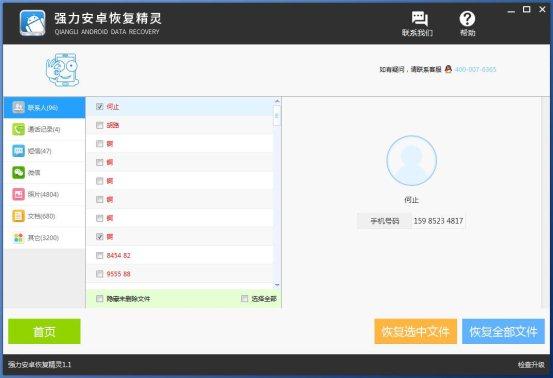The height and width of the screenshot is (378, 553).
Task: Select the 文档 documents icon
Action: 18,216
